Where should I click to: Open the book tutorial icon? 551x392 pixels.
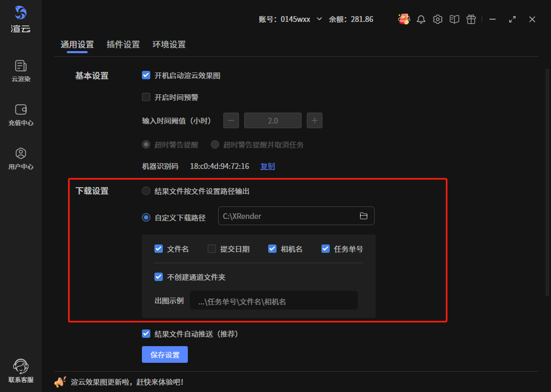point(454,19)
